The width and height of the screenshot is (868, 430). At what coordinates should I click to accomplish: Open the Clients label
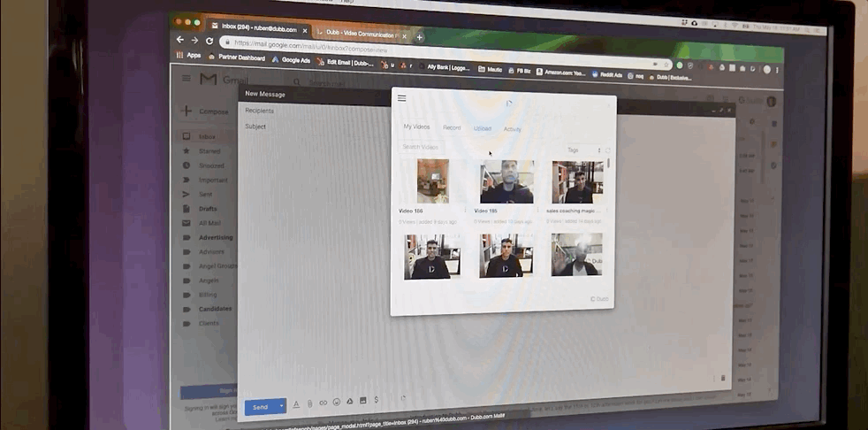208,323
